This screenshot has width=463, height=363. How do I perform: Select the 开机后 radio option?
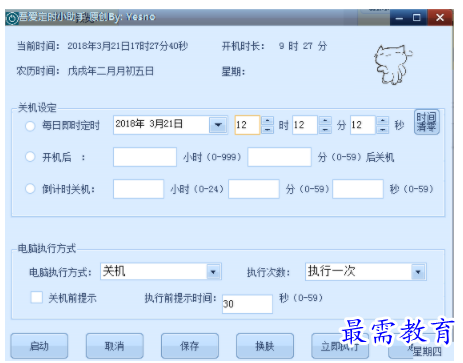(30, 157)
